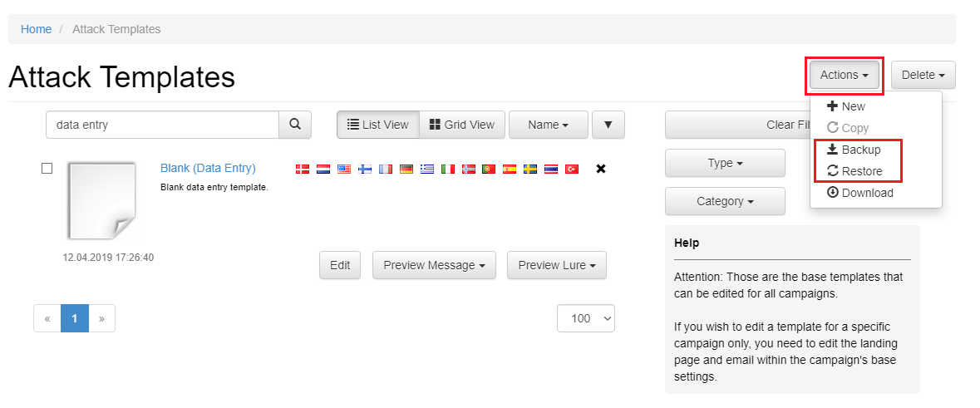Select the United States flag icon

(344, 169)
